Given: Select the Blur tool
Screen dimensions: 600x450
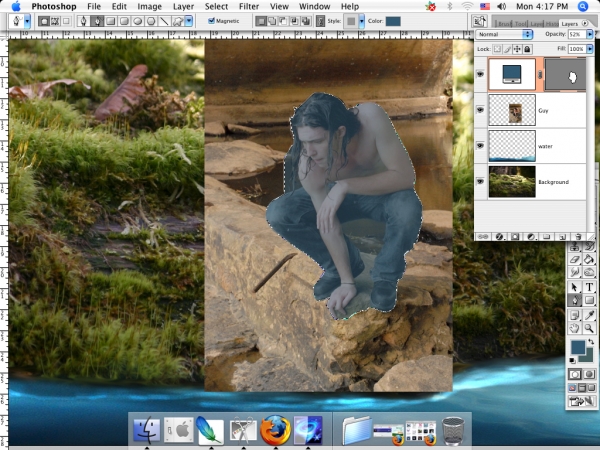Looking at the screenshot, I should (574, 272).
